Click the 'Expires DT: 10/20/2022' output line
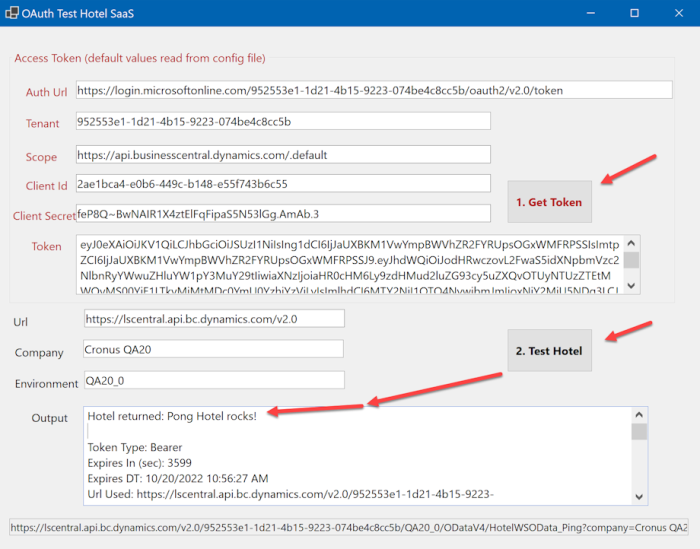The image size is (700, 549). tap(178, 478)
